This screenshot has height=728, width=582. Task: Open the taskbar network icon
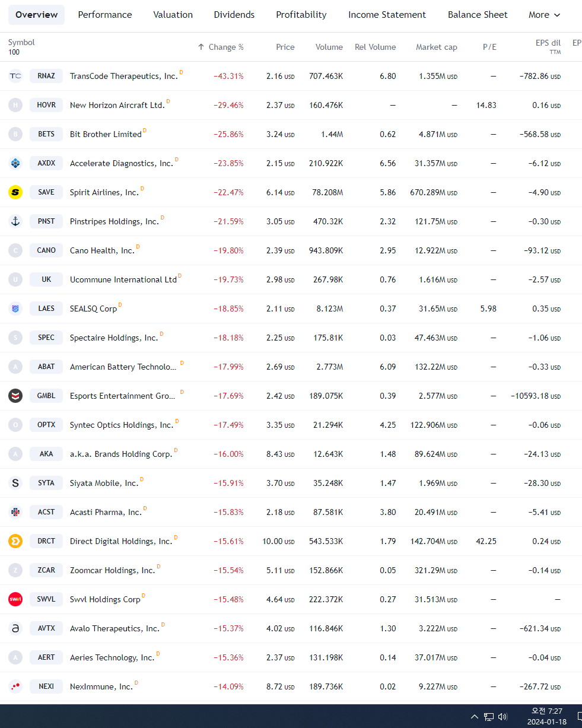pos(489,717)
